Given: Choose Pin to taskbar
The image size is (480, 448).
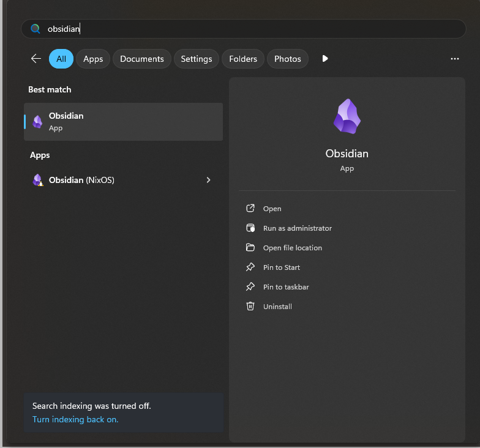Looking at the screenshot, I should pyautogui.click(x=286, y=287).
